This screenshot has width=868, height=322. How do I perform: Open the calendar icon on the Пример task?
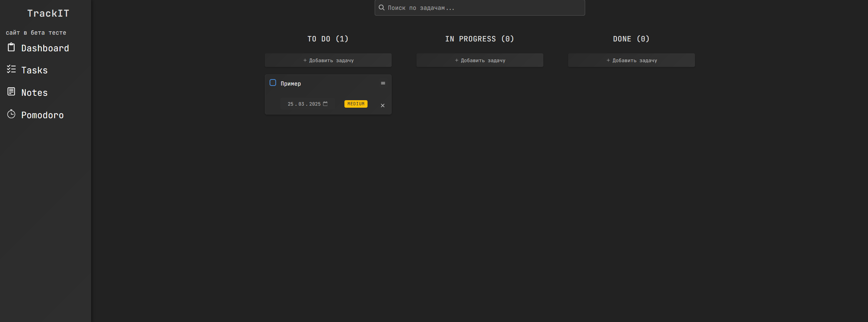[x=325, y=104]
